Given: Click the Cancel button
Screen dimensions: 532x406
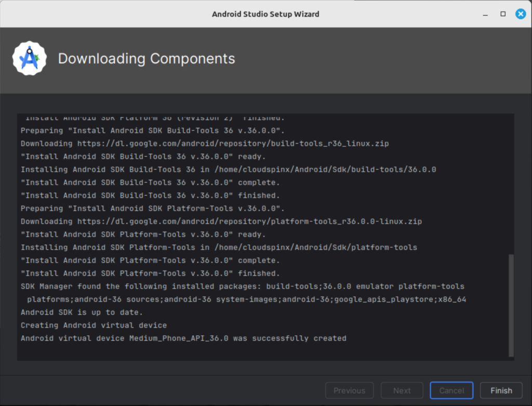Looking at the screenshot, I should click(x=451, y=390).
